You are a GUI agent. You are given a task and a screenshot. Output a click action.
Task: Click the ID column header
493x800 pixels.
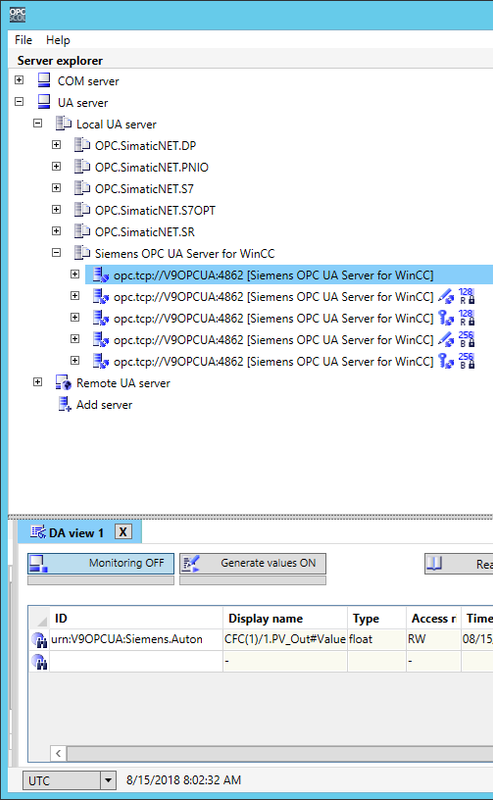(x=136, y=618)
